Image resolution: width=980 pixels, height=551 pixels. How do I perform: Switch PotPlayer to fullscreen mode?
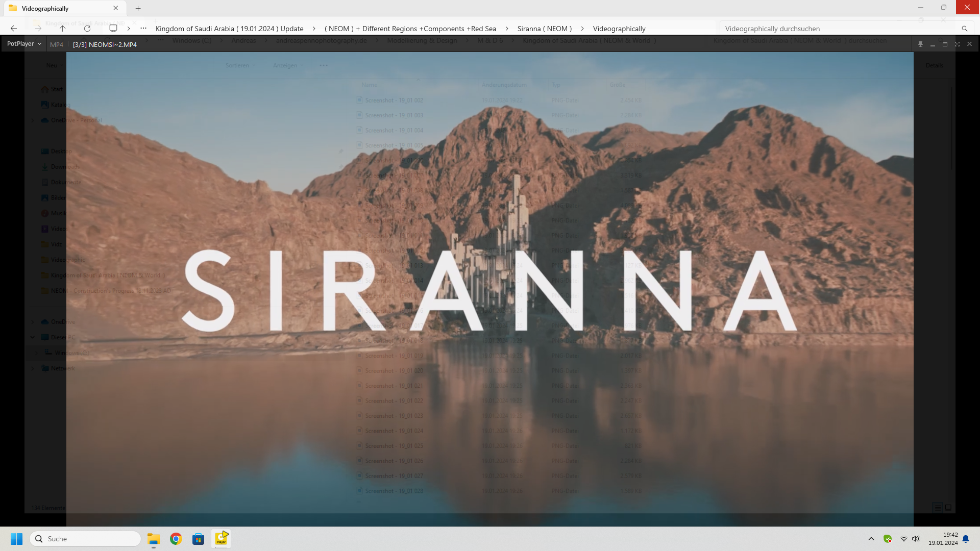957,44
